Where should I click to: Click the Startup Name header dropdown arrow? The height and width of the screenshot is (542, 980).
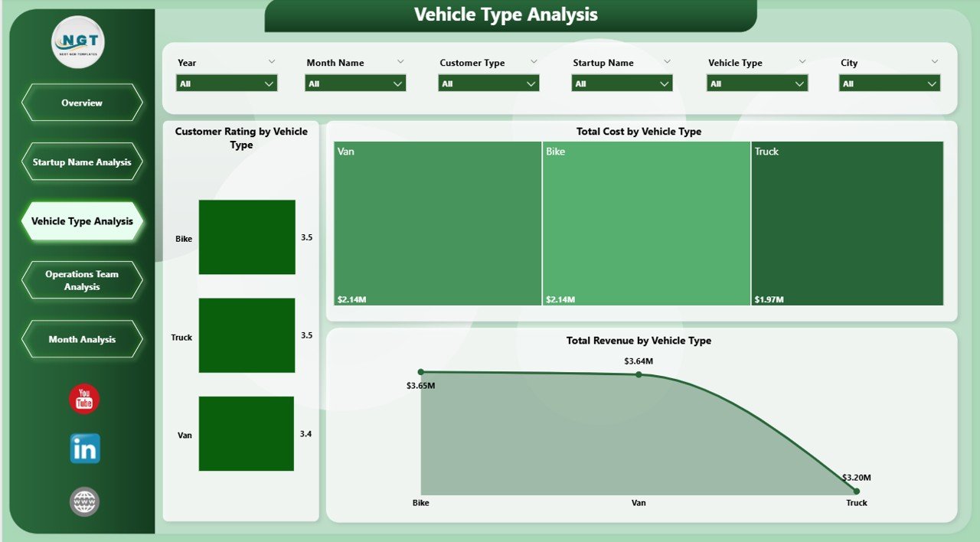point(667,61)
